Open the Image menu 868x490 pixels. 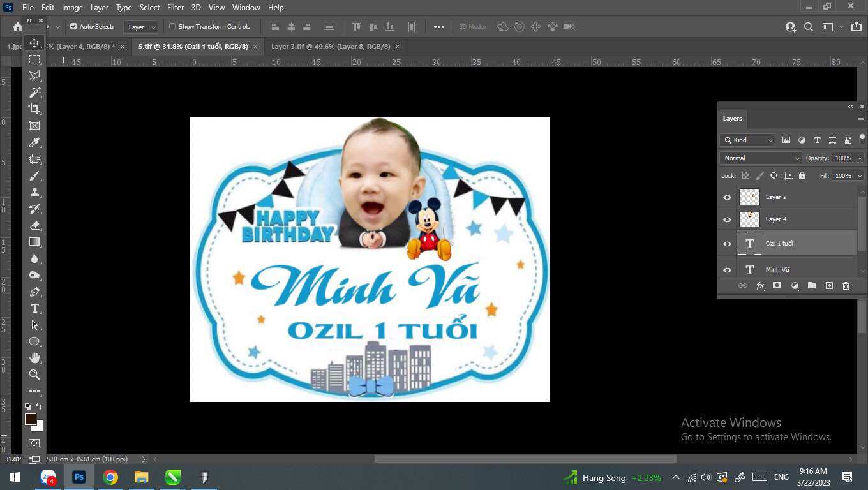click(x=72, y=8)
